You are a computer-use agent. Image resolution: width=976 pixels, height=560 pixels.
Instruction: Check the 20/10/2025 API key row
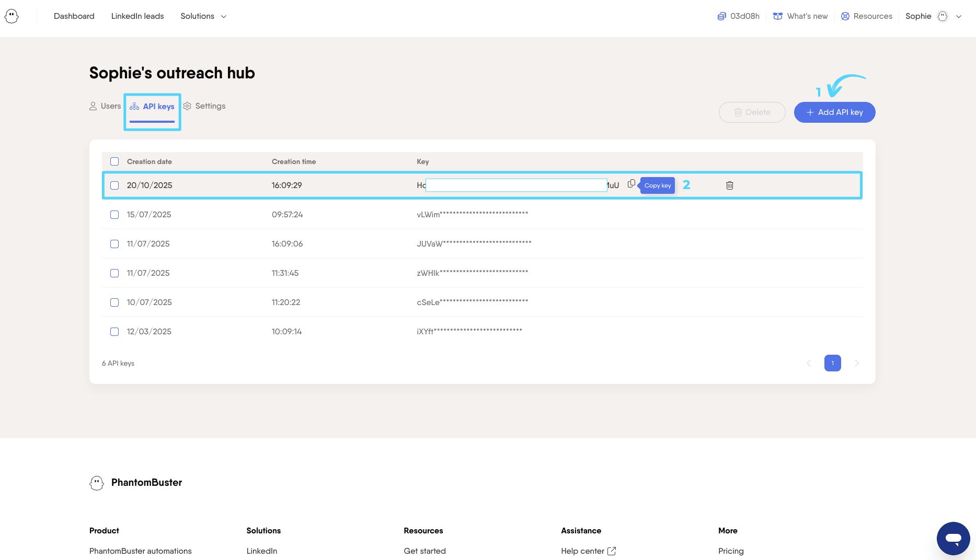114,185
